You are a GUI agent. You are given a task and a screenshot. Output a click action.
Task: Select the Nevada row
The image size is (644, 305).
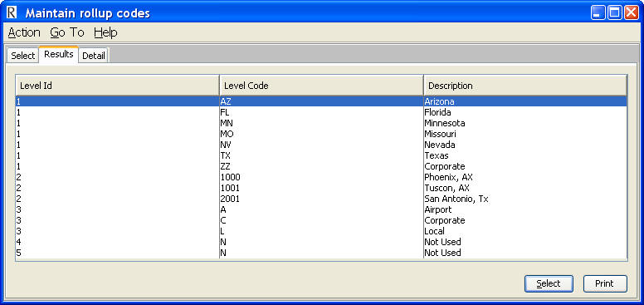pos(321,145)
